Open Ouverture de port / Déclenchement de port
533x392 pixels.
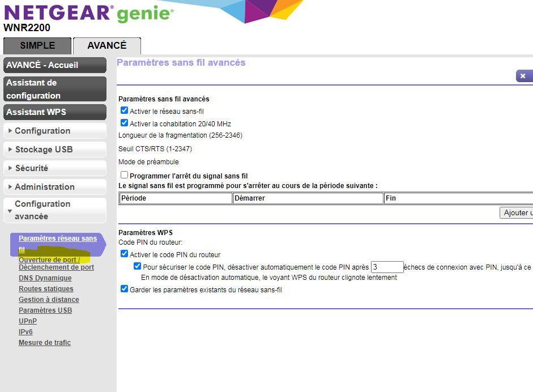(x=56, y=263)
